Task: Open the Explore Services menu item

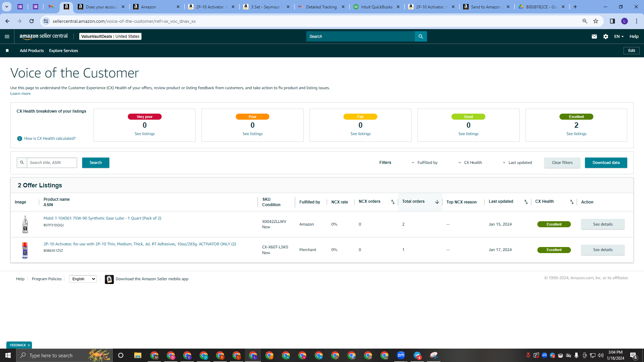Action: pyautogui.click(x=63, y=51)
